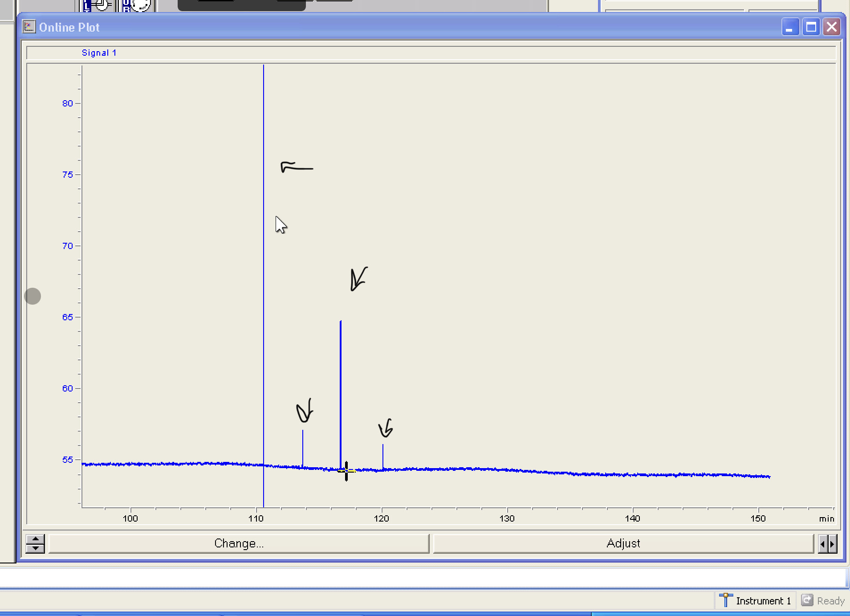Click the Instrument 1 status bar text

coord(763,601)
